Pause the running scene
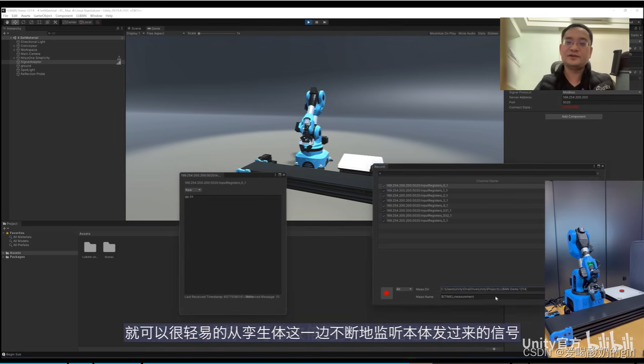644x364 pixels. [316, 22]
